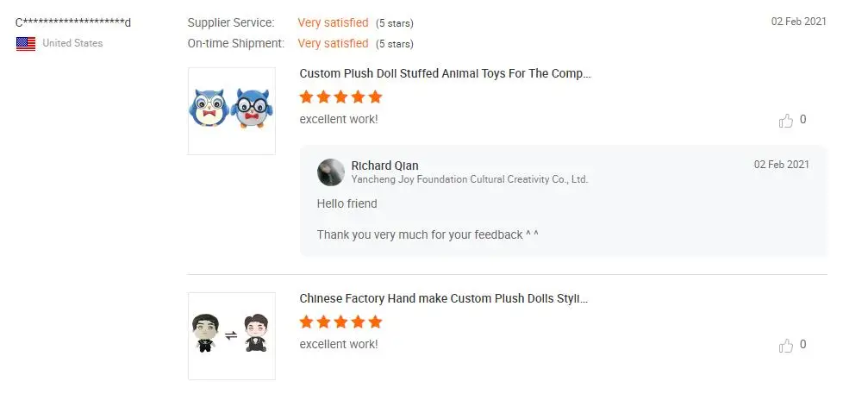
Task: Click Richard Qian's name in the reply
Action: click(384, 166)
